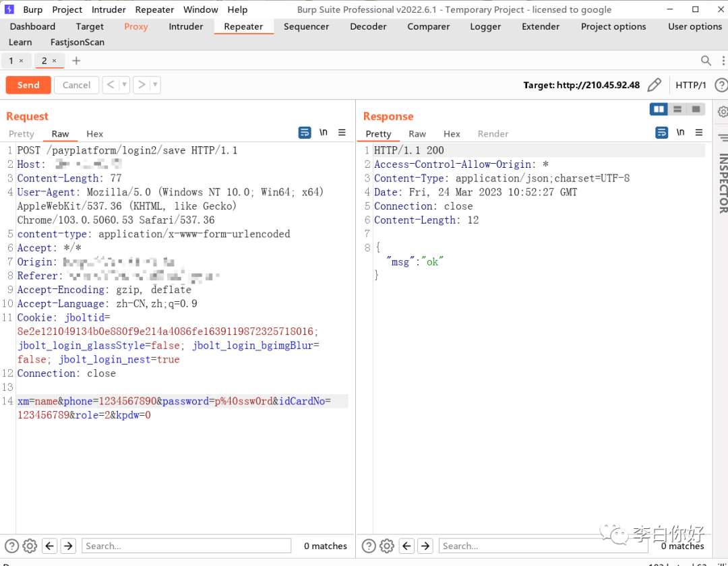Open Inspector settings gear icon
Image resolution: width=728 pixels, height=566 pixels.
tap(723, 112)
